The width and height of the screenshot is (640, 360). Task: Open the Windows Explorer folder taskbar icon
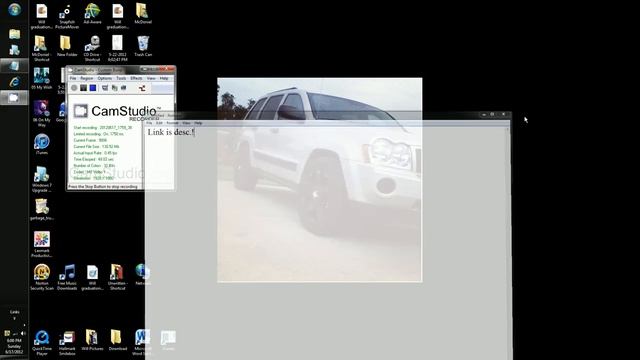pos(14,34)
